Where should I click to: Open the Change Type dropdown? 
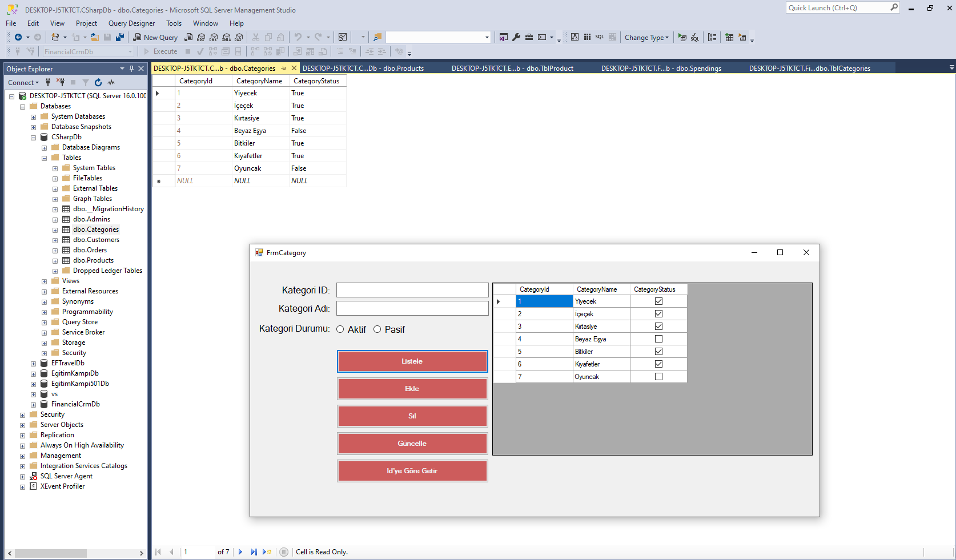(646, 38)
